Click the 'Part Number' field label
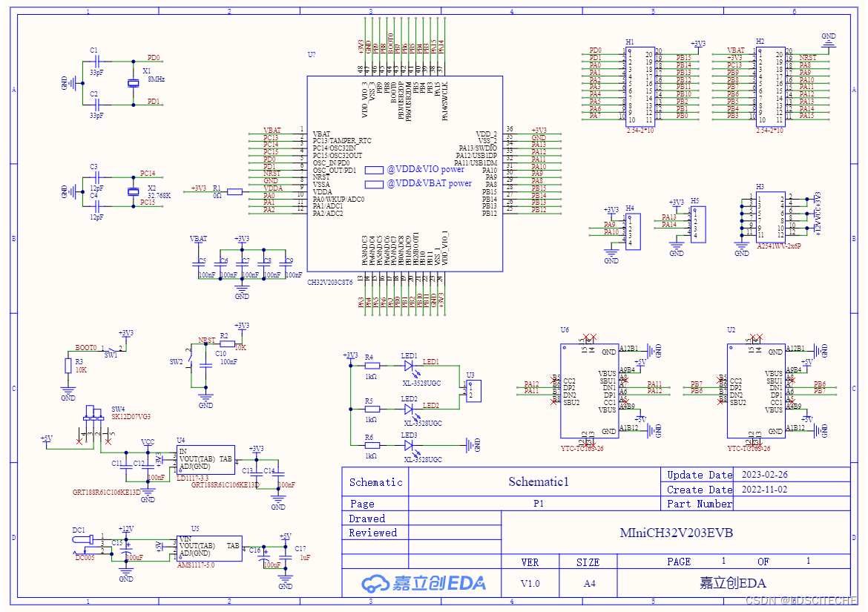 [x=700, y=504]
